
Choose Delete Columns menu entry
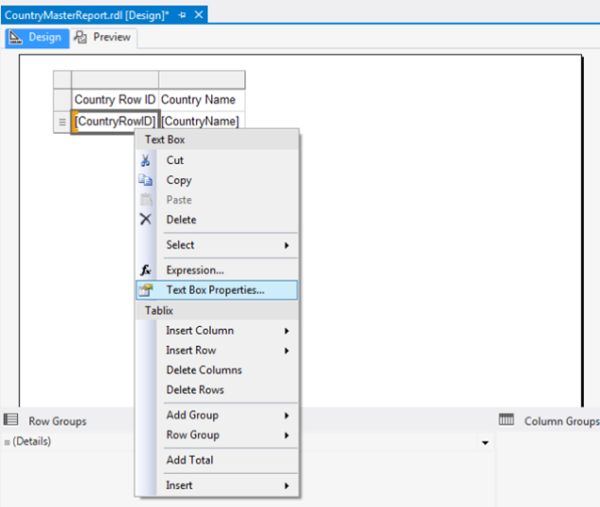pyautogui.click(x=217, y=370)
